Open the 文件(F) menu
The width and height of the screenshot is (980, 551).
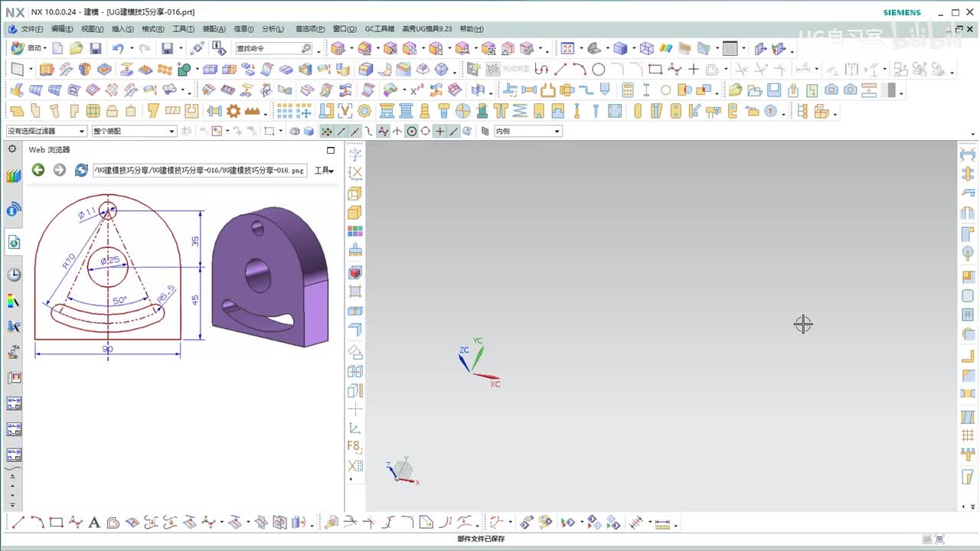32,29
